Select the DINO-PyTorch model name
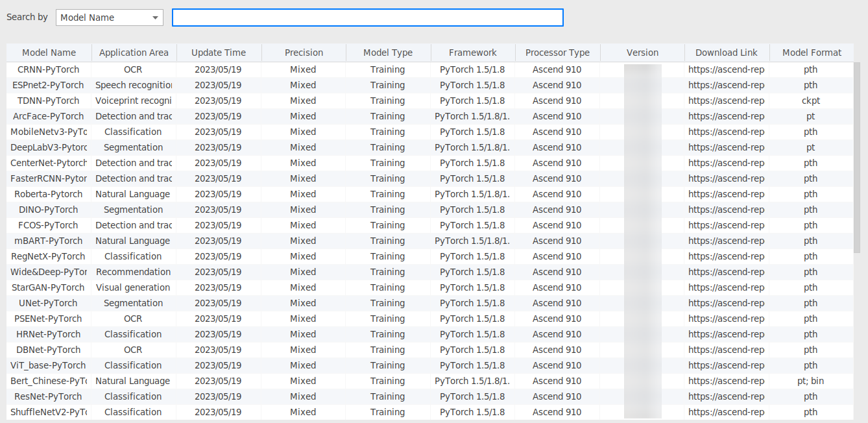The width and height of the screenshot is (868, 423). (49, 210)
